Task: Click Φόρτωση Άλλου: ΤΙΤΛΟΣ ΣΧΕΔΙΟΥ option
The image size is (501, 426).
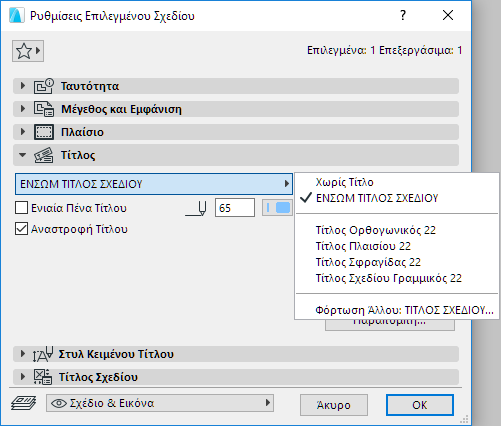Action: (x=404, y=310)
